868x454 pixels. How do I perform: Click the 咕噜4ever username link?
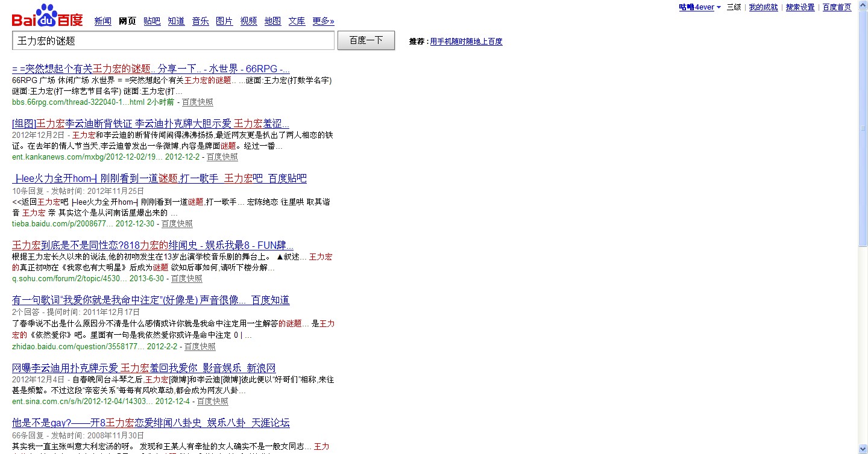(696, 7)
